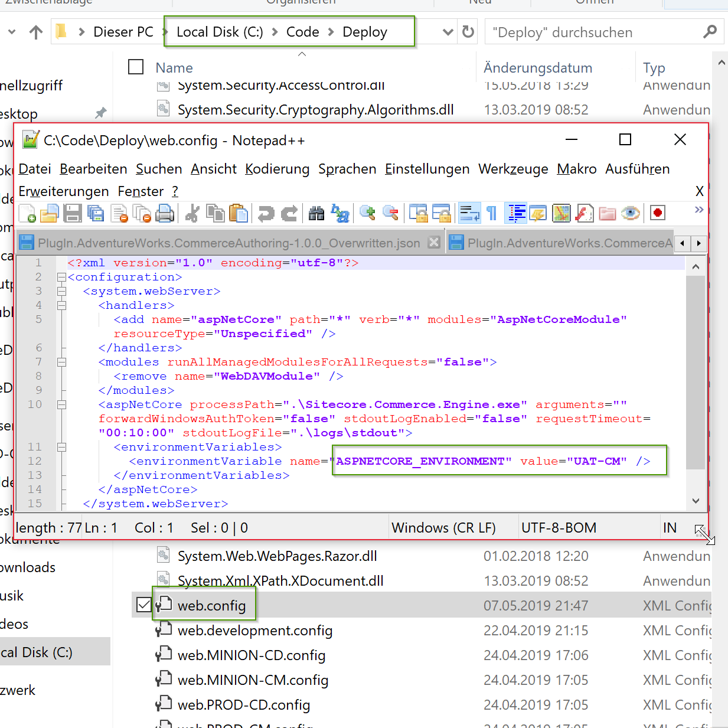Open the Explorer address history dropdown
Viewport: 728px width, 728px height.
(x=448, y=32)
